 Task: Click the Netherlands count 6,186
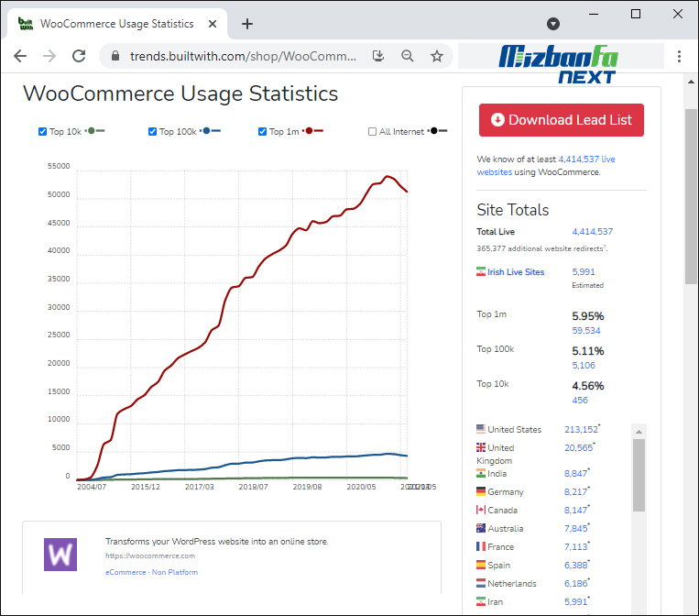[x=576, y=583]
